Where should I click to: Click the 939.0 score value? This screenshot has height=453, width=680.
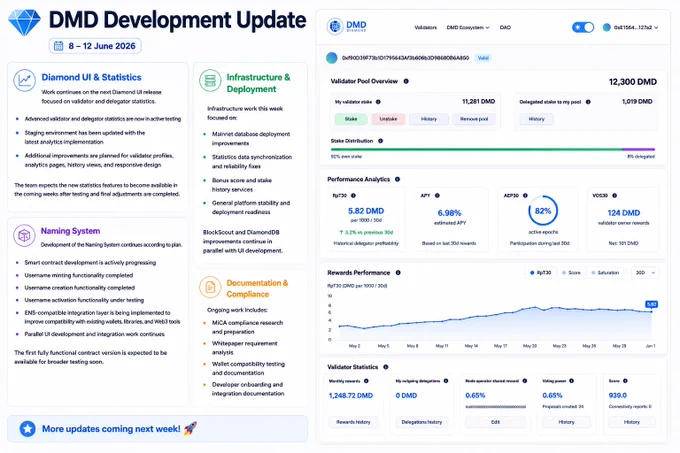pos(618,395)
